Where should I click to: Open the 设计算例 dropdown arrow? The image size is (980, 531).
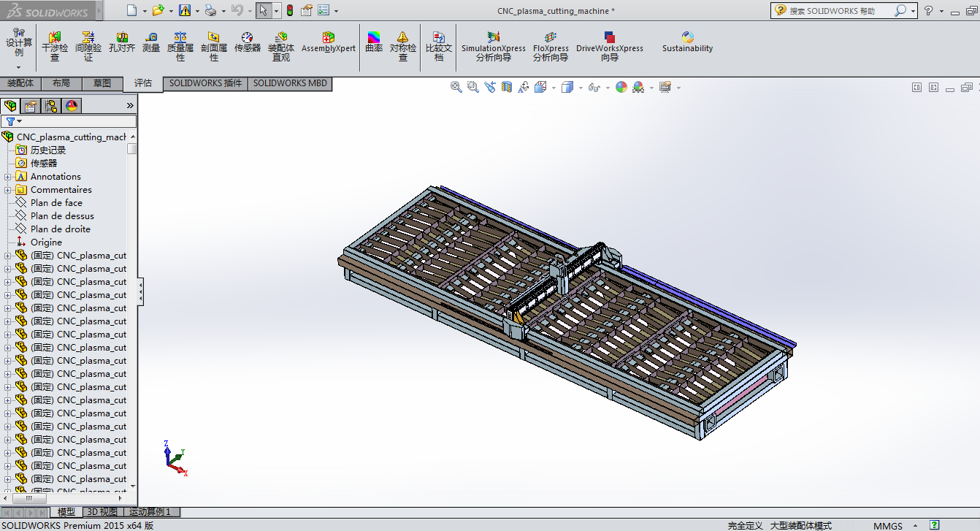pos(19,67)
